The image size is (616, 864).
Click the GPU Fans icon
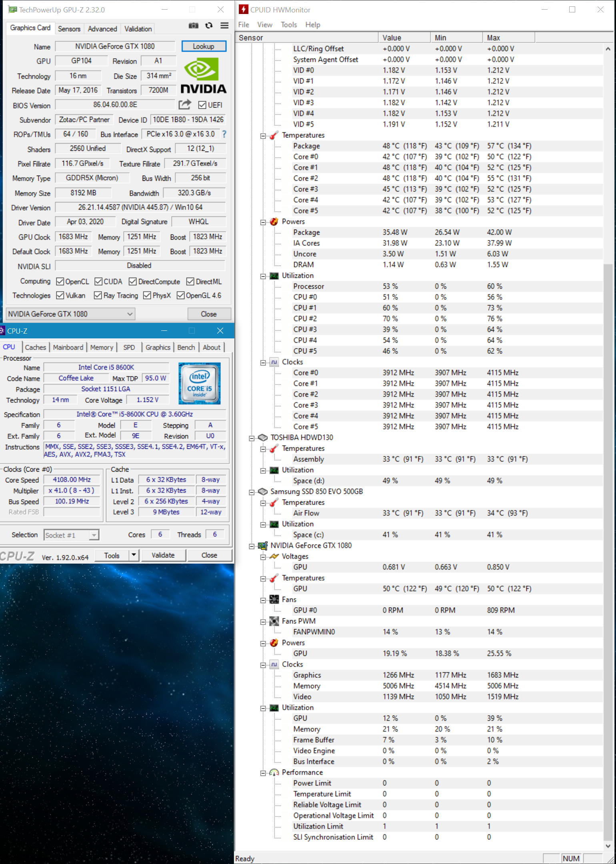[x=274, y=600]
